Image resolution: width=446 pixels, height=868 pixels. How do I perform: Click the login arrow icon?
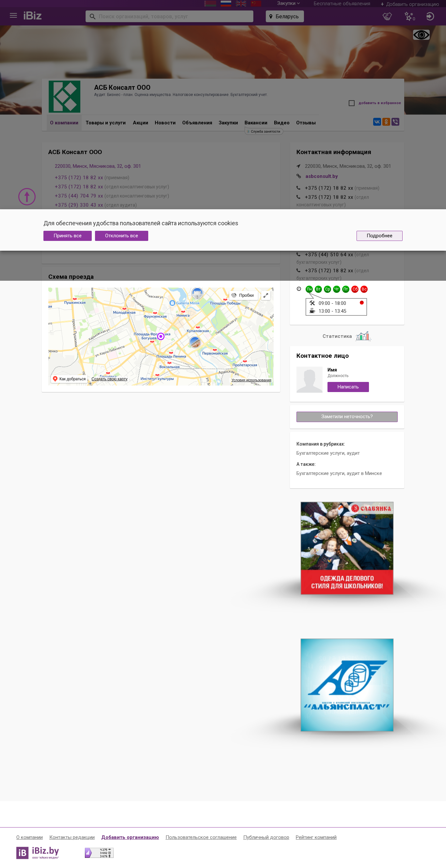[x=430, y=16]
